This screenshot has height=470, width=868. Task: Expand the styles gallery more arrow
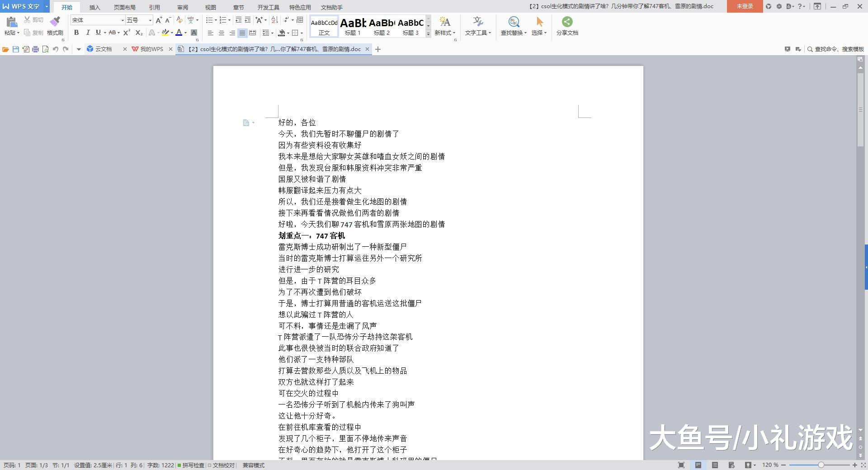pyautogui.click(x=428, y=34)
